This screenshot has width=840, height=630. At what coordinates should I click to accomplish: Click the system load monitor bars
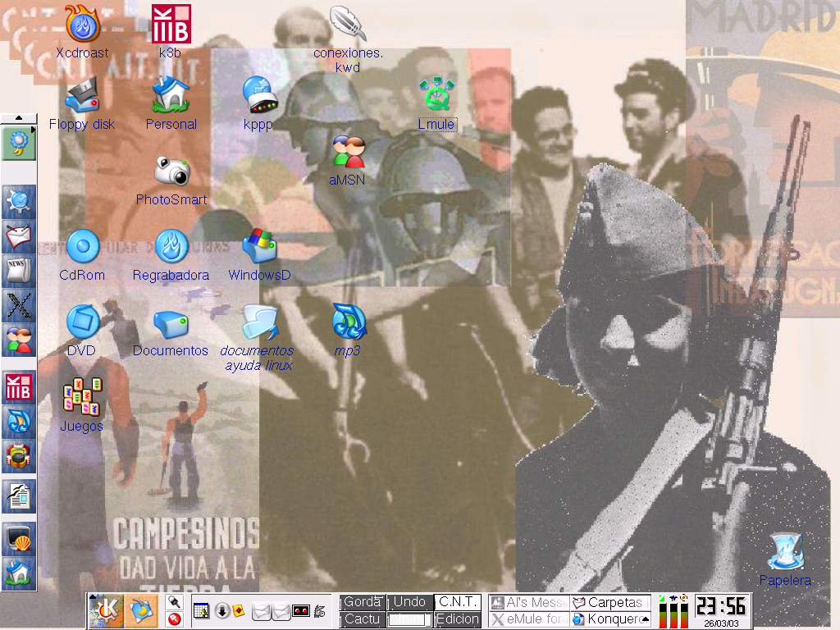point(673,614)
